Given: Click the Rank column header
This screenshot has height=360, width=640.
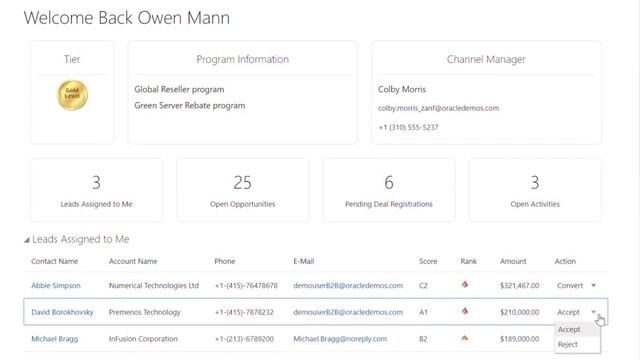Looking at the screenshot, I should pyautogui.click(x=469, y=261).
